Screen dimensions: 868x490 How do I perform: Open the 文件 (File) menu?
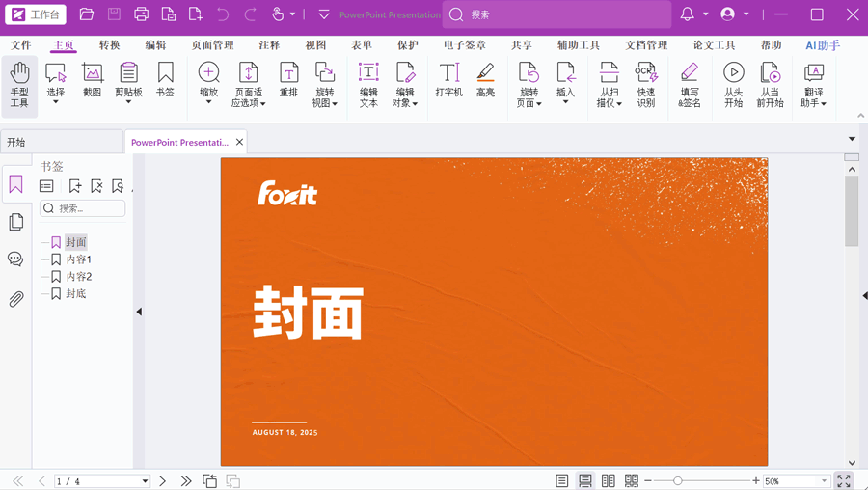[x=20, y=45]
